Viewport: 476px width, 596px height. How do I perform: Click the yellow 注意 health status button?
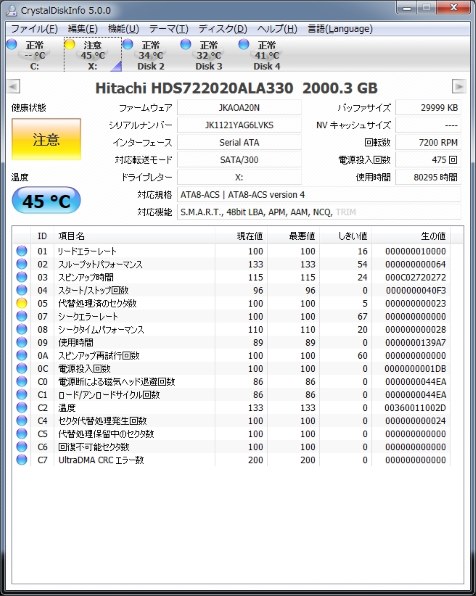pyautogui.click(x=46, y=139)
